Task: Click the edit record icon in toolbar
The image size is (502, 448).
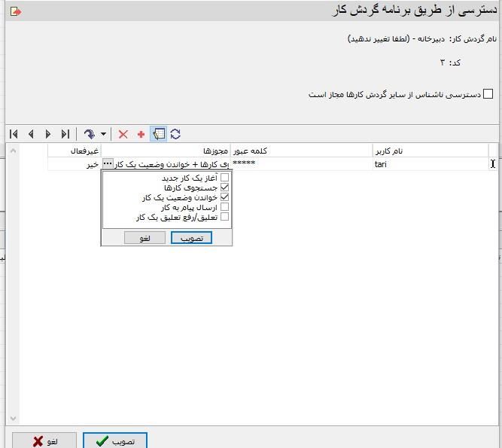Action: [158, 134]
